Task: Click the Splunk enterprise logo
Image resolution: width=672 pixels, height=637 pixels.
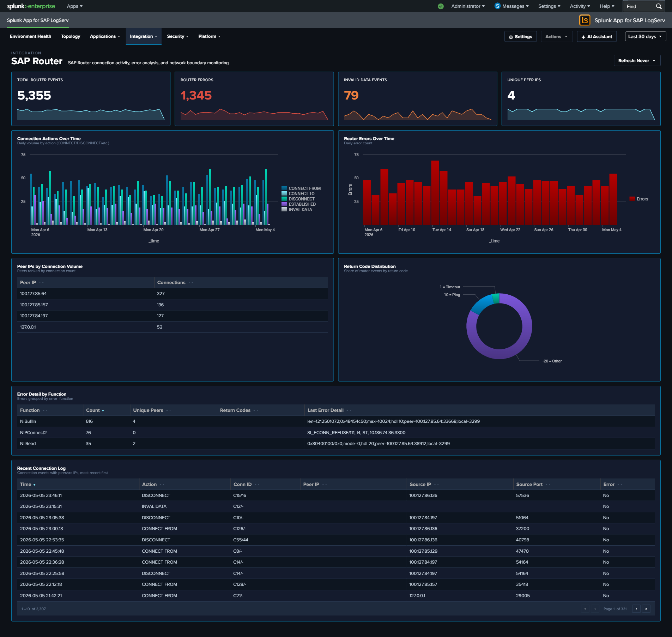Action: coord(31,6)
